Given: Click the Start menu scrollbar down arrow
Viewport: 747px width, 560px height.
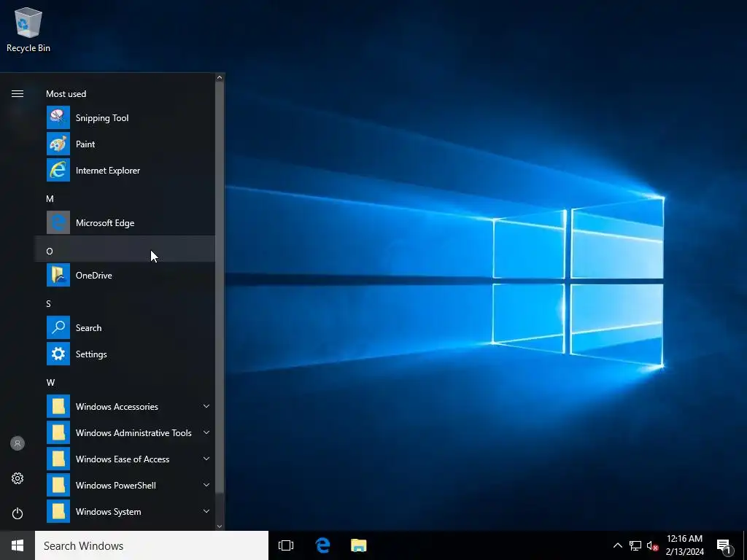Looking at the screenshot, I should tap(220, 526).
